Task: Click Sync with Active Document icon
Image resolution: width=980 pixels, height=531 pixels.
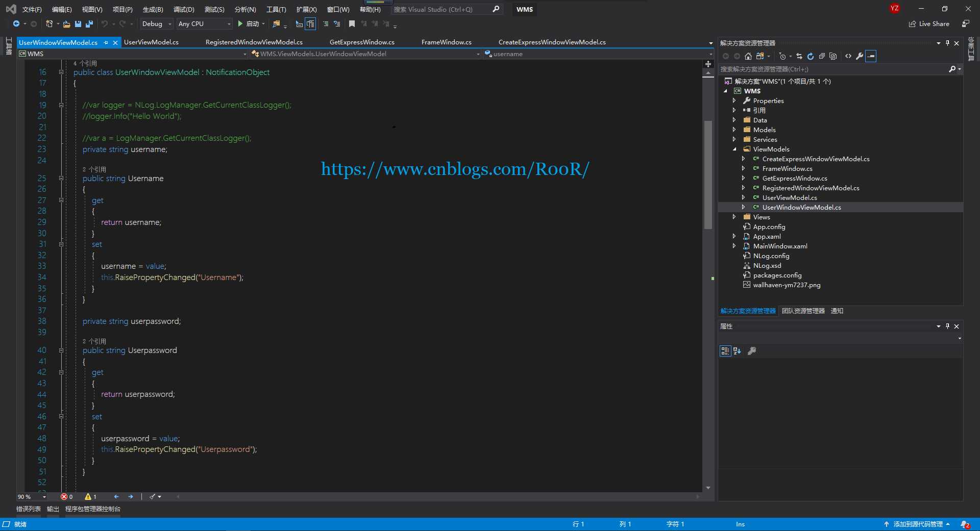Action: point(799,56)
